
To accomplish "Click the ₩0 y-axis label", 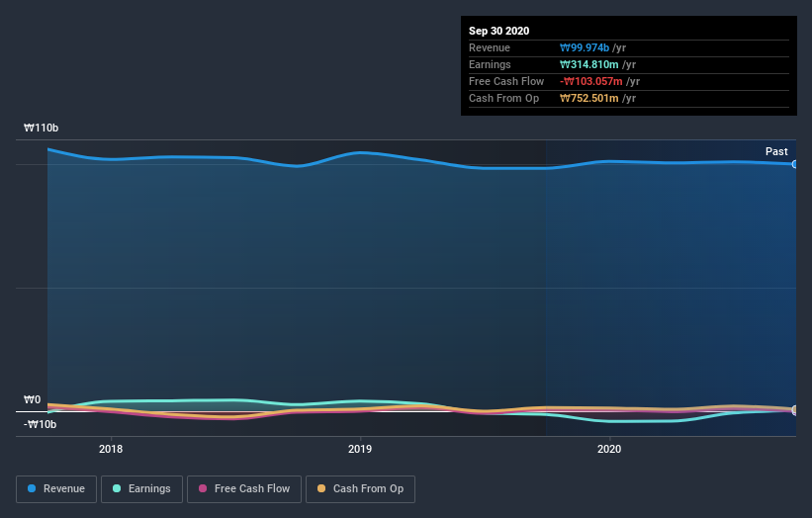I will coord(32,399).
